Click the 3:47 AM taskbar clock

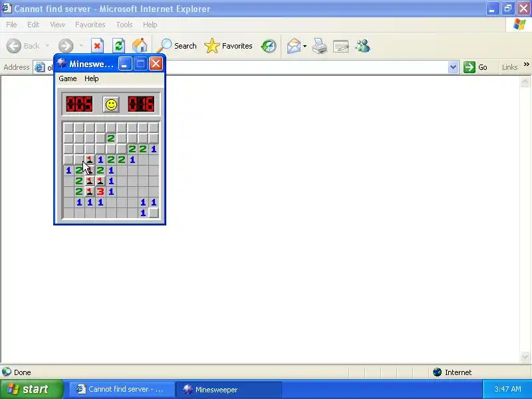(507, 389)
